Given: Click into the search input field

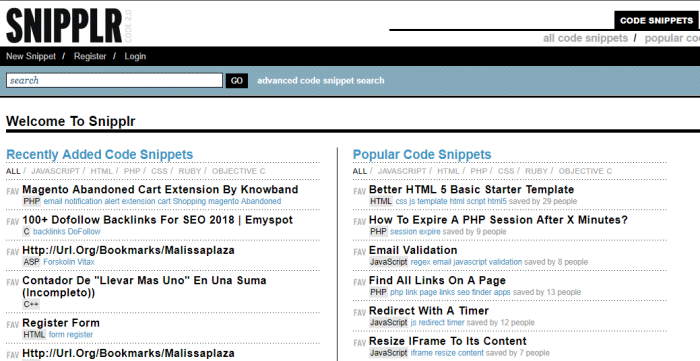Looking at the screenshot, I should (x=114, y=81).
